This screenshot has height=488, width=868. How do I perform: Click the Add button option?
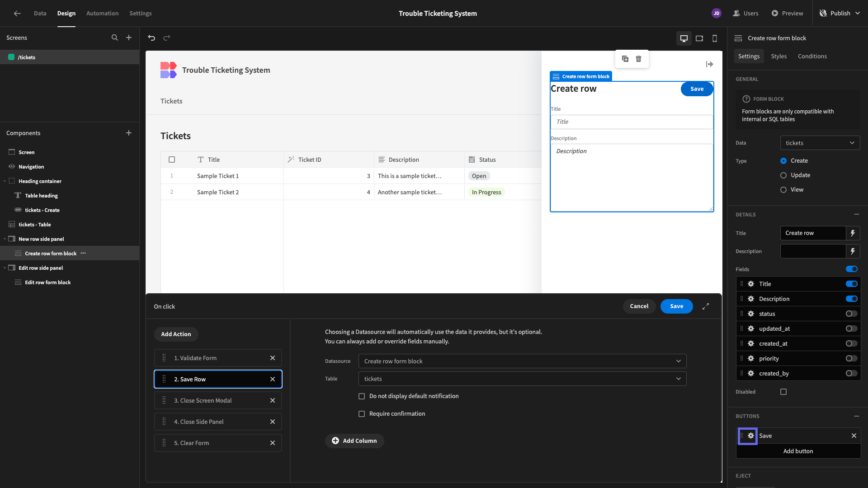(x=798, y=451)
